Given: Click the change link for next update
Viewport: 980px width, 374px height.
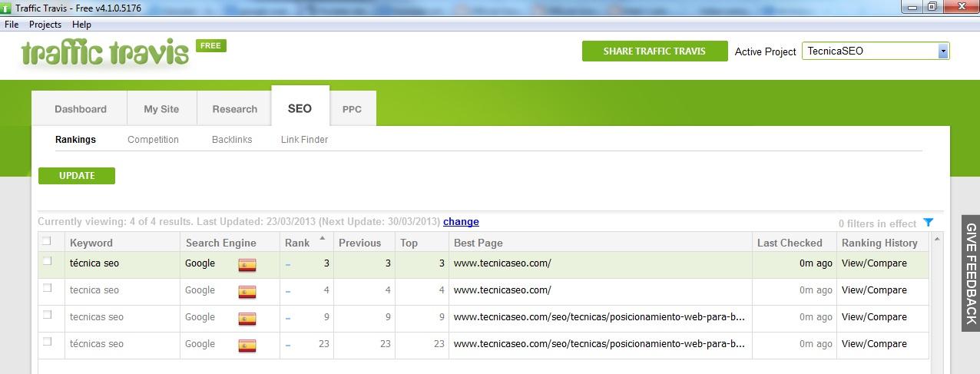Looking at the screenshot, I should [x=461, y=222].
